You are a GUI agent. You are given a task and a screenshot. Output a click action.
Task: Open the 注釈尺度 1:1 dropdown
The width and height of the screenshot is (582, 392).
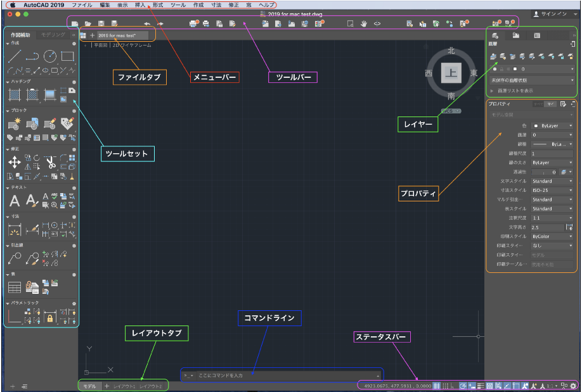pyautogui.click(x=552, y=218)
